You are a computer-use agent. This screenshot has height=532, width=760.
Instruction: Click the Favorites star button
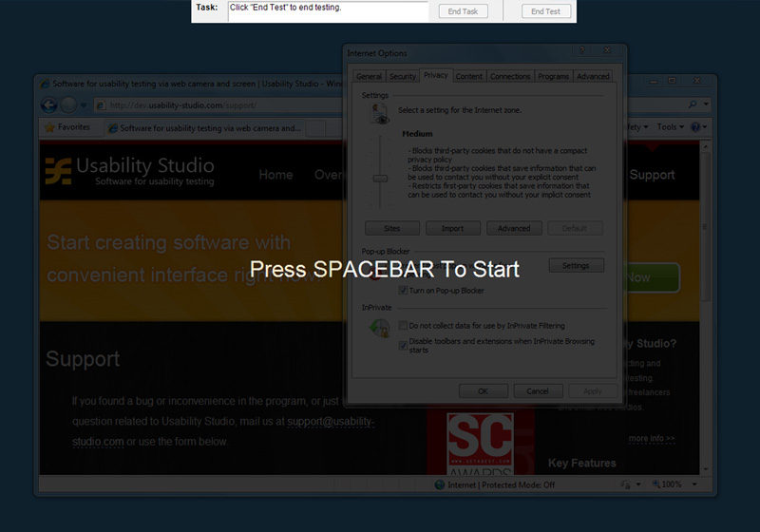click(x=67, y=127)
